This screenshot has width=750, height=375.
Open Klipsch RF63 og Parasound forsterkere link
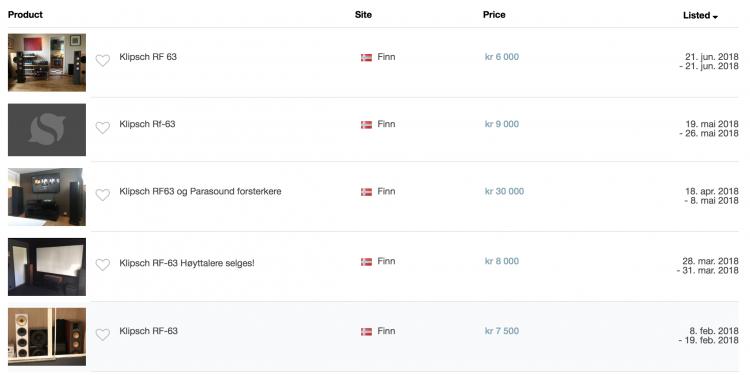pos(200,191)
